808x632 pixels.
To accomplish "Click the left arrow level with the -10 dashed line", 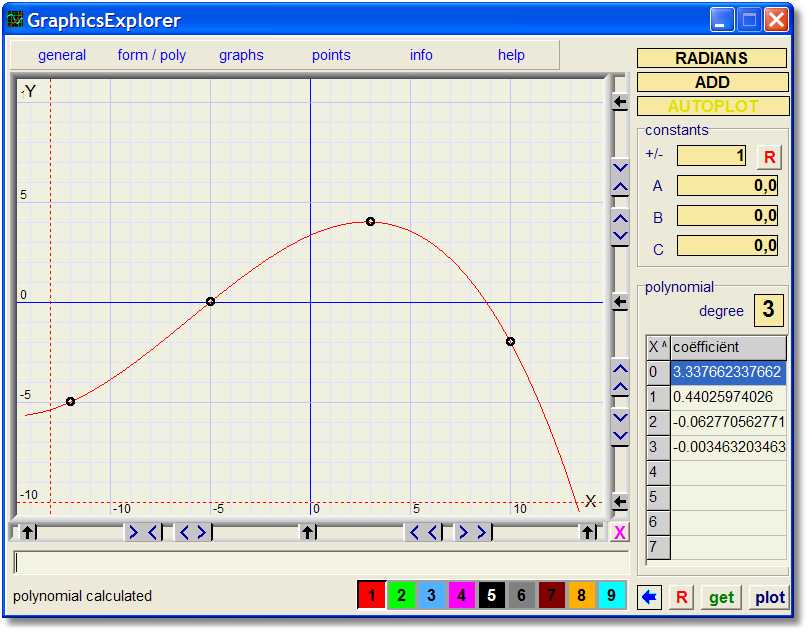I will tap(620, 502).
